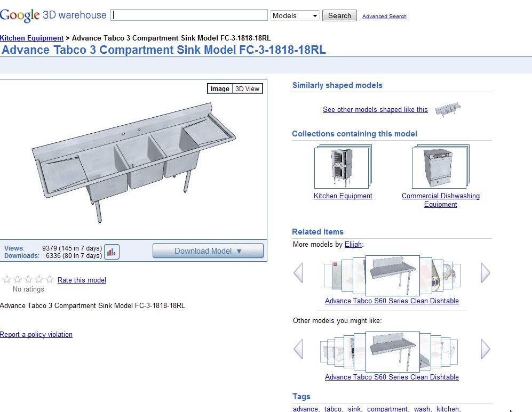This screenshot has height=412, width=532.
Task: Switch to the Image tab
Action: coord(220,89)
